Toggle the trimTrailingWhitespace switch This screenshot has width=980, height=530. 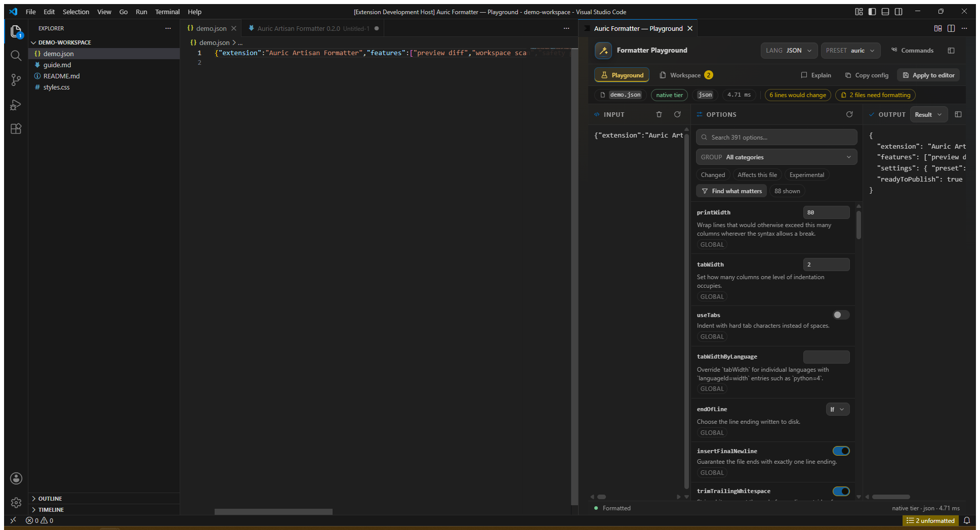click(841, 491)
